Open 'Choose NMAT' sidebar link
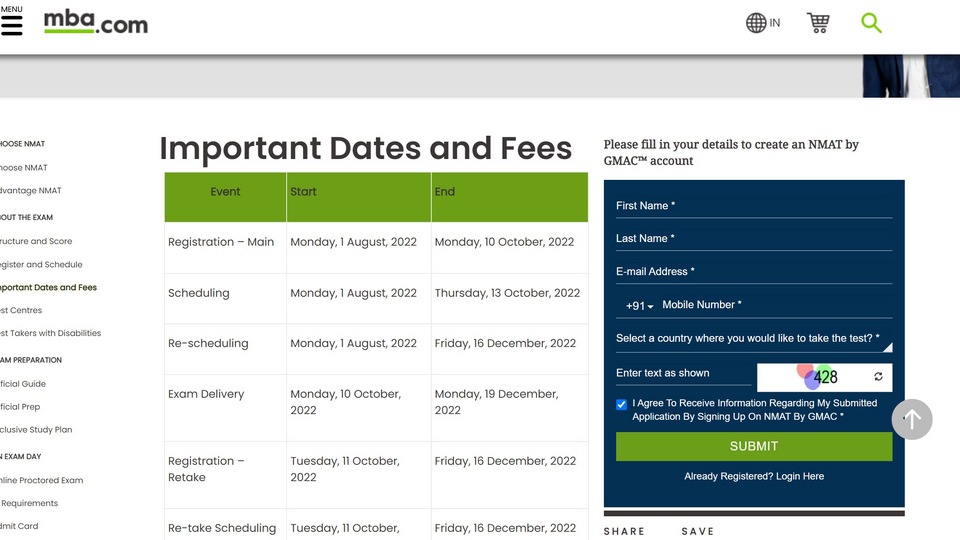Screen dimensions: 960x540 click(23, 168)
